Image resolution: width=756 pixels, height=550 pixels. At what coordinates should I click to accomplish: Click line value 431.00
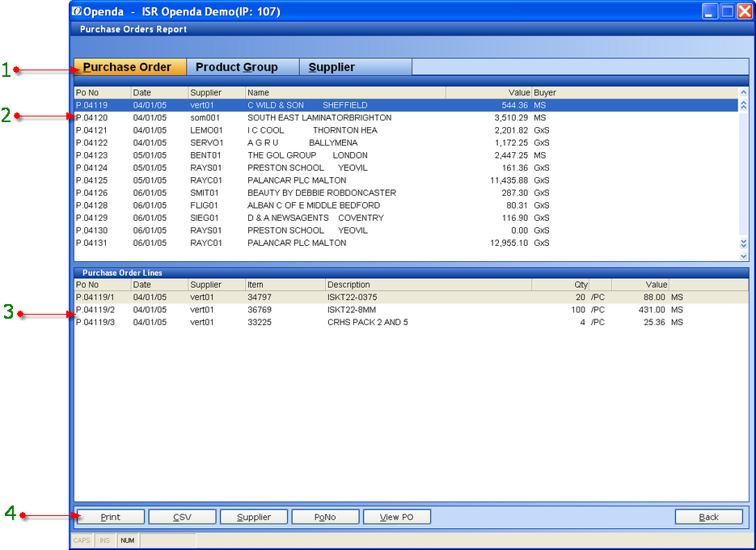click(652, 310)
